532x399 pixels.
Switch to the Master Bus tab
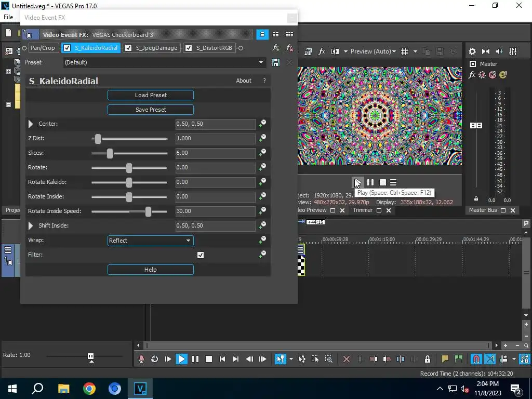tap(483, 210)
